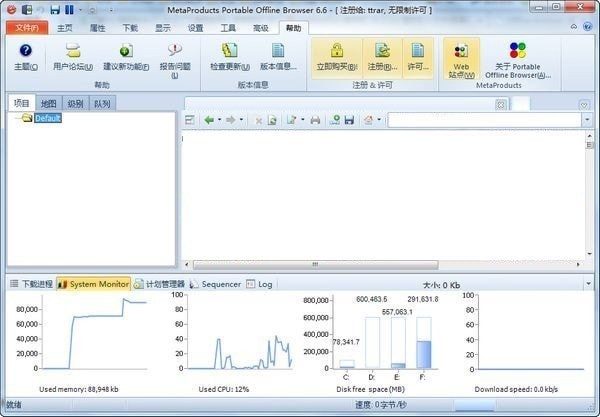Switch to the 属性 ribbon tab
The height and width of the screenshot is (417, 600).
point(97,28)
